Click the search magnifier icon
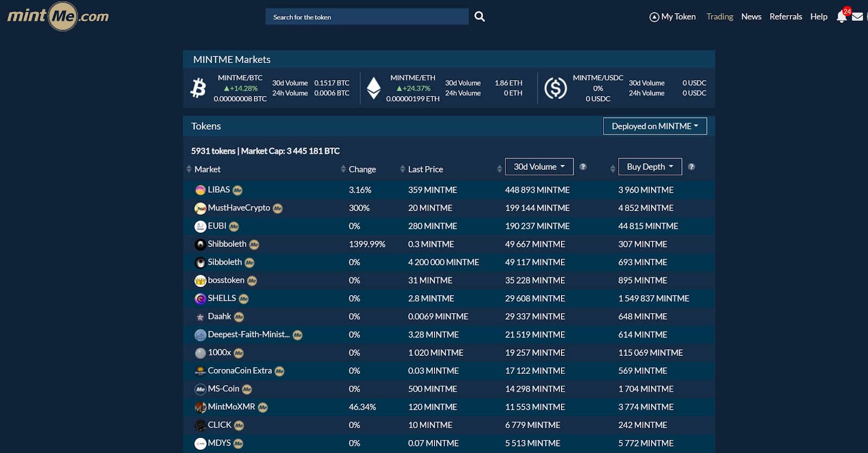This screenshot has width=868, height=453. (x=480, y=17)
